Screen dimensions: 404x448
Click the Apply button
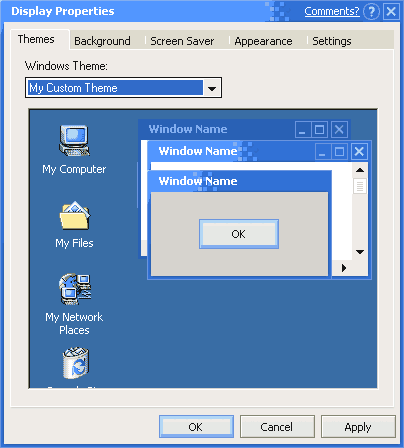pos(358,427)
